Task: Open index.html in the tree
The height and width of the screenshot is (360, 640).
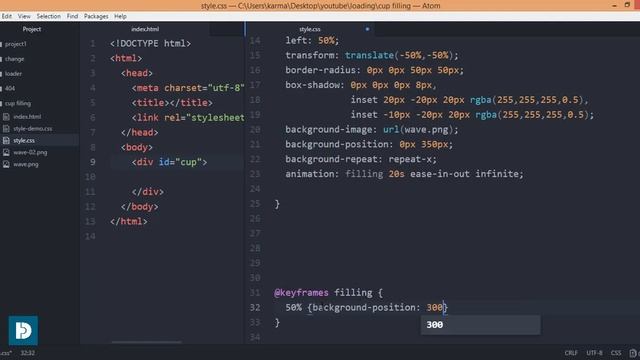Action: coord(27,117)
